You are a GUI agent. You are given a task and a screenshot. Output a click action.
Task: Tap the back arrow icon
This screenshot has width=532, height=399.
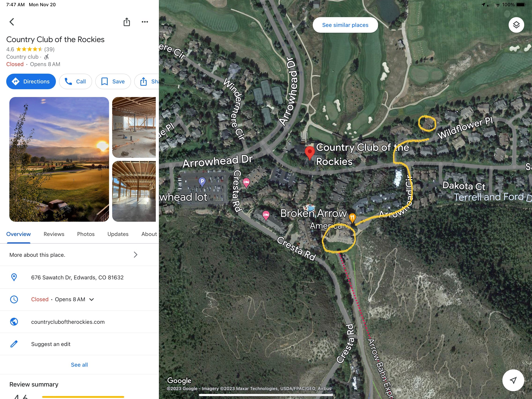point(12,22)
